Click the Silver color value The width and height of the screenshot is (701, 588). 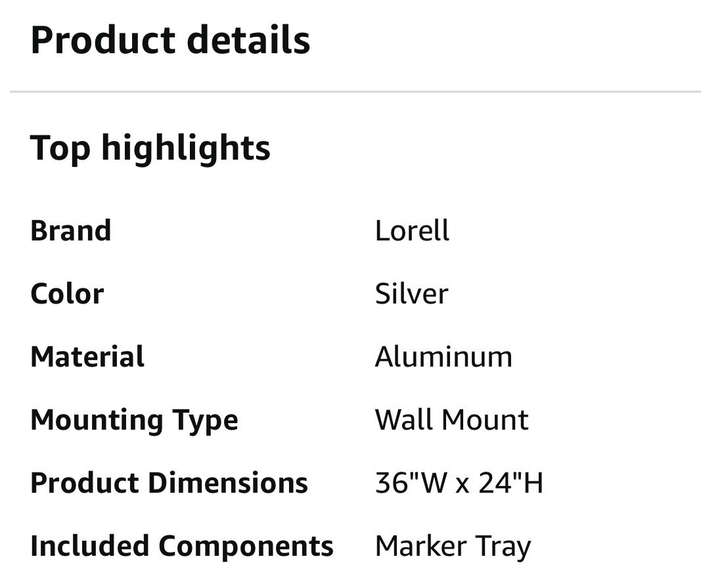coord(411,294)
